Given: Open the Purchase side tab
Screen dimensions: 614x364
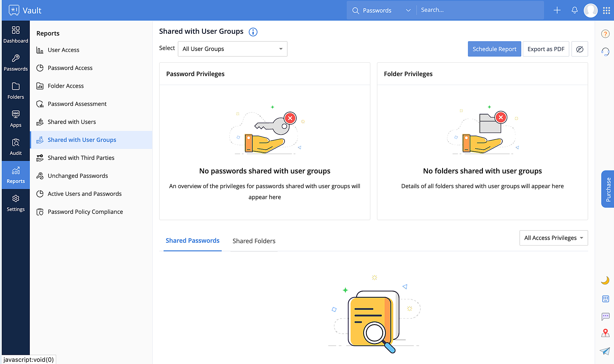Looking at the screenshot, I should pyautogui.click(x=608, y=189).
